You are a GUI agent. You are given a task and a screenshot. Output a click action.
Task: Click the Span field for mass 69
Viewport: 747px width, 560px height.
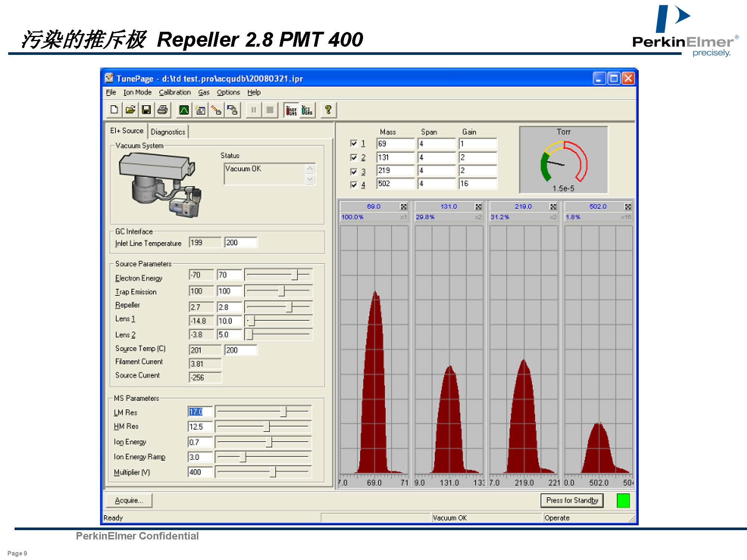437,144
